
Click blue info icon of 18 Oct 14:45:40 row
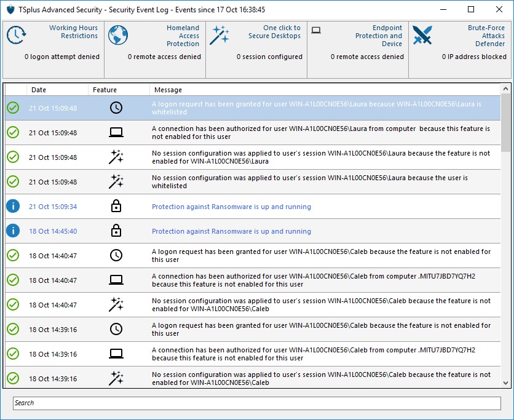coord(13,231)
